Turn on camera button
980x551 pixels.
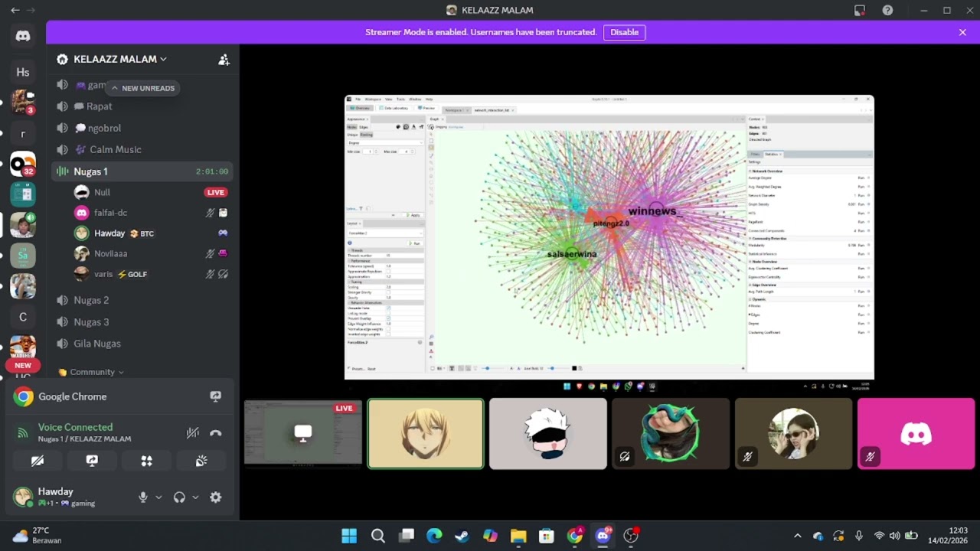click(x=37, y=461)
